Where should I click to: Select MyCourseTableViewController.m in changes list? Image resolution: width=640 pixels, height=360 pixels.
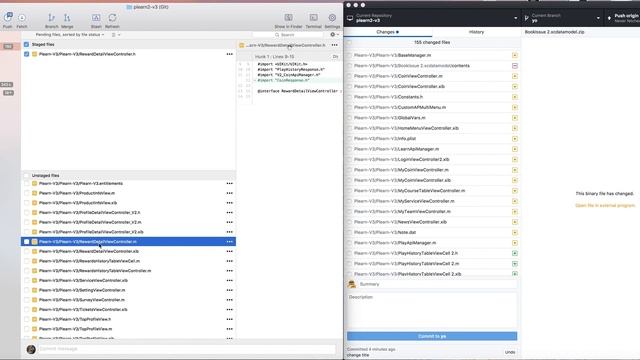click(432, 191)
